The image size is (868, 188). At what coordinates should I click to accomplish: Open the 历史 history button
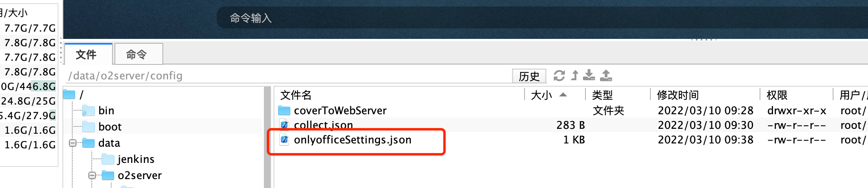tap(529, 76)
